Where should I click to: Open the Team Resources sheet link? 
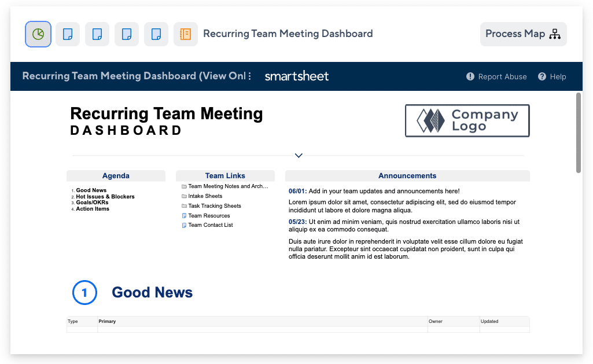(x=209, y=216)
